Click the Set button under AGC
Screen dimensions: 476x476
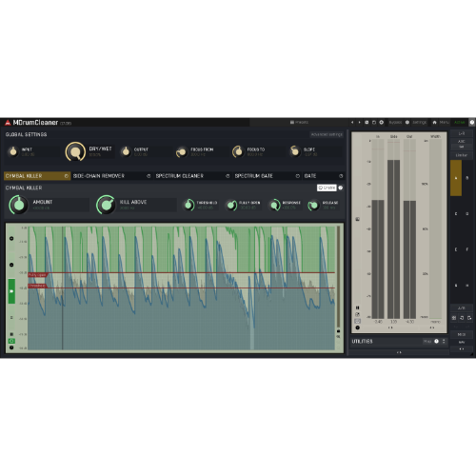point(462,147)
